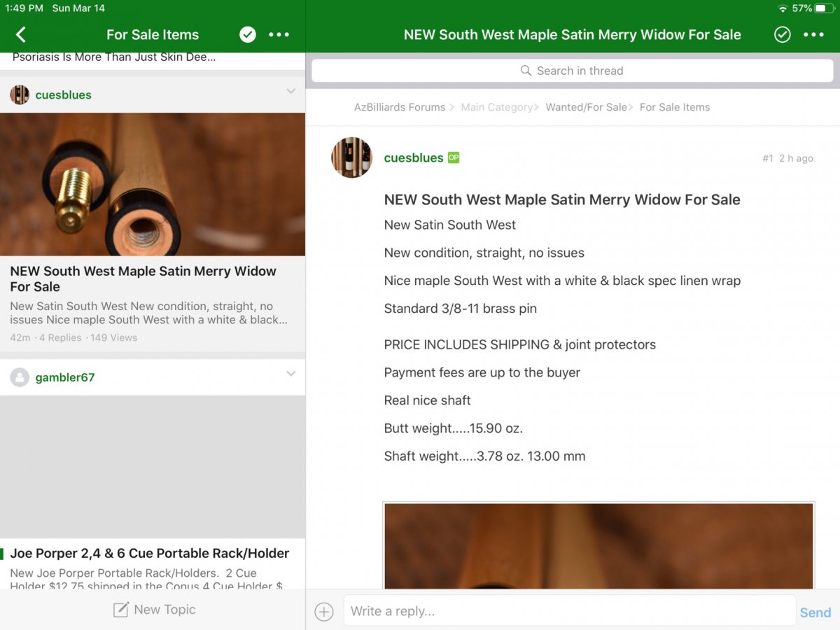This screenshot has height=630, width=840.
Task: Open cuesblues avatar in thread post
Action: point(351,157)
